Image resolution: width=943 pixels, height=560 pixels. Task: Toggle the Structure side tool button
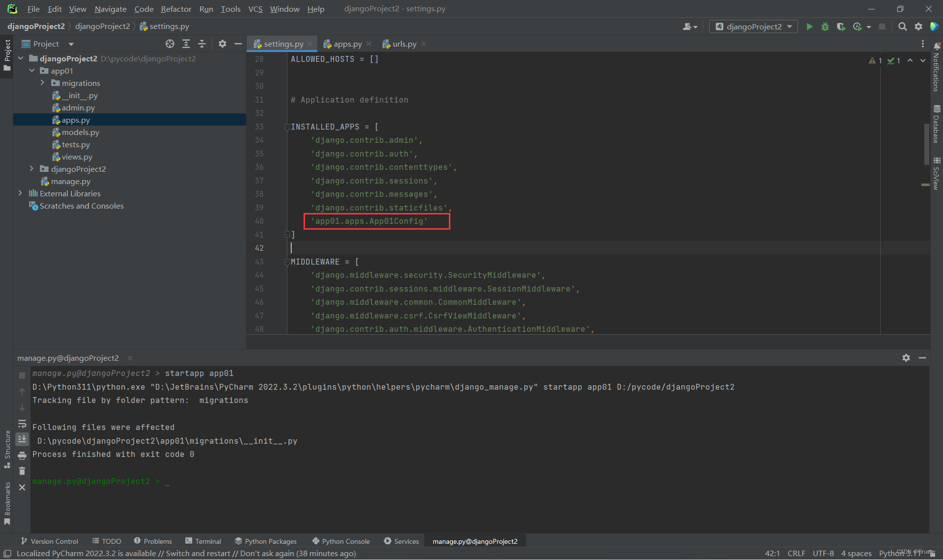(7, 449)
